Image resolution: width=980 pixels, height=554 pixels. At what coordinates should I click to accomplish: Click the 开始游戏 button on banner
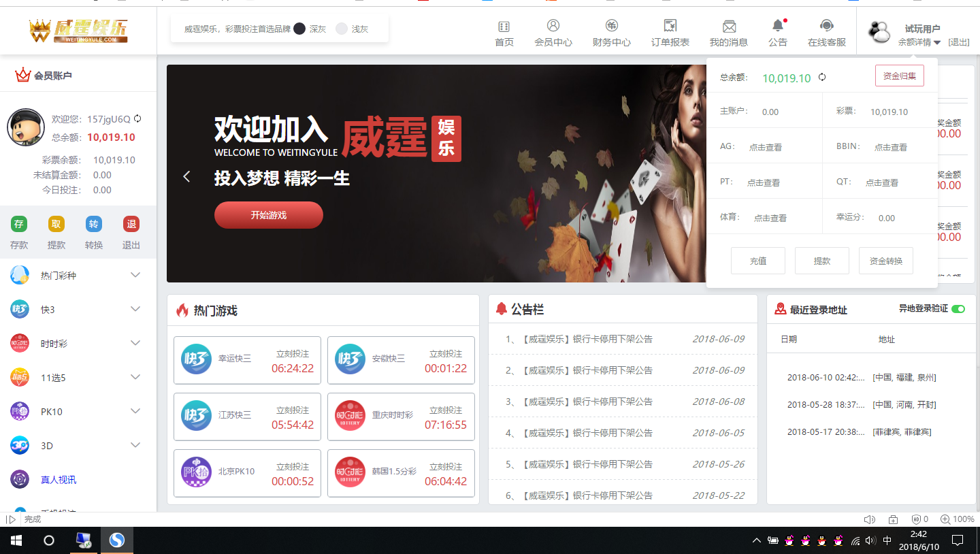click(x=268, y=215)
